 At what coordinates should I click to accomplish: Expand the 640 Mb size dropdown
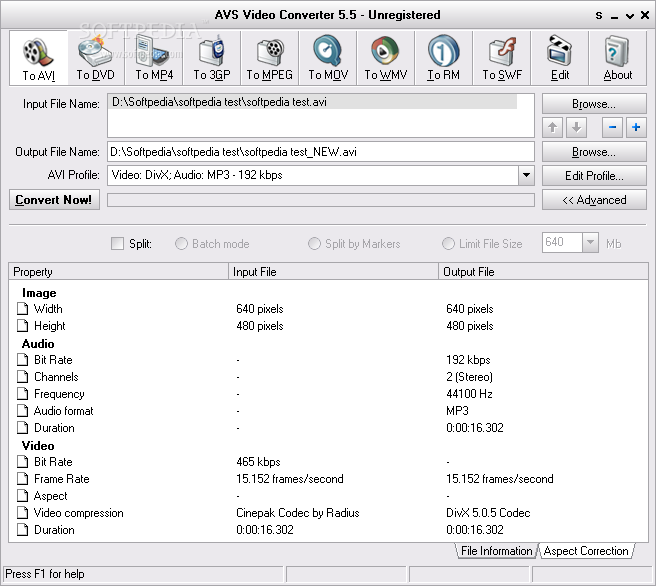coord(590,243)
